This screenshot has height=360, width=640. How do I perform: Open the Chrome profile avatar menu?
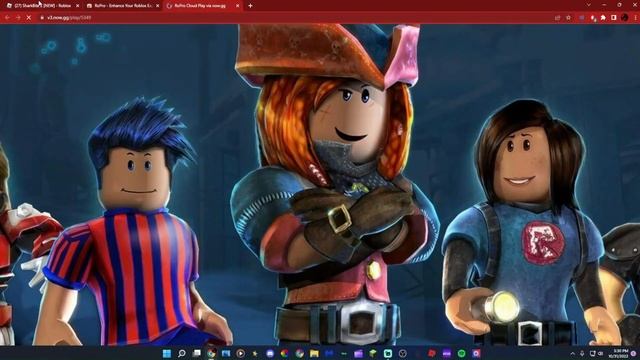point(624,18)
